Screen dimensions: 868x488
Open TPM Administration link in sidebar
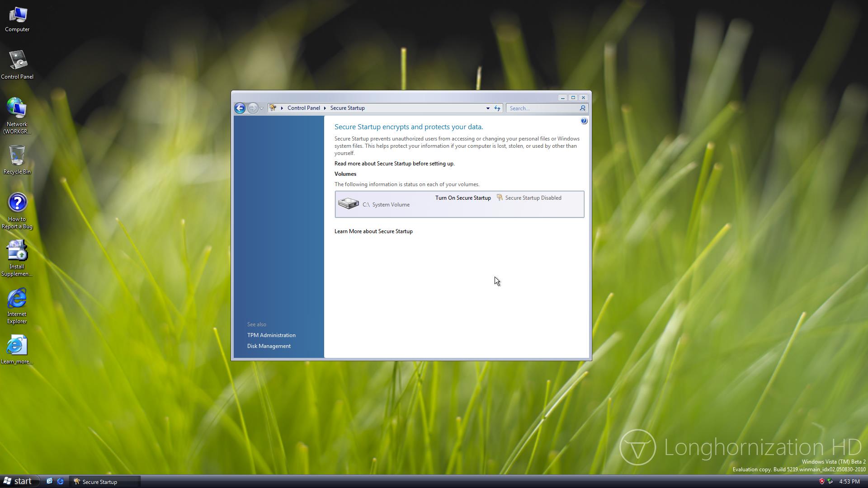pos(271,335)
